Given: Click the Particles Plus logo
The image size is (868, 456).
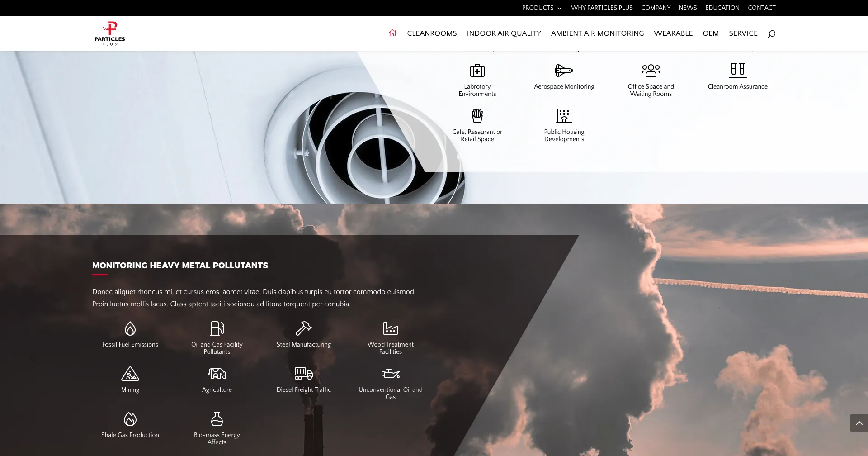Looking at the screenshot, I should coord(110,33).
